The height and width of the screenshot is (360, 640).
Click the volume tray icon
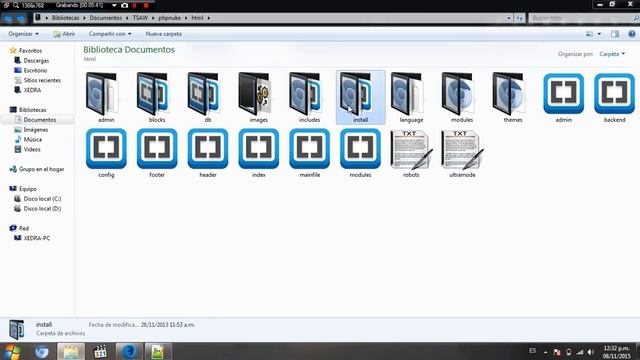click(x=591, y=351)
